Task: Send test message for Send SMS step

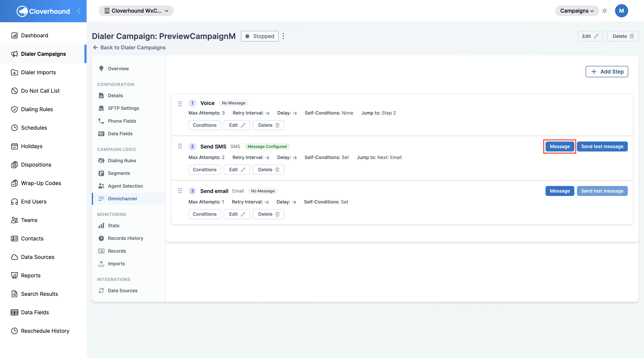Action: [x=602, y=147]
